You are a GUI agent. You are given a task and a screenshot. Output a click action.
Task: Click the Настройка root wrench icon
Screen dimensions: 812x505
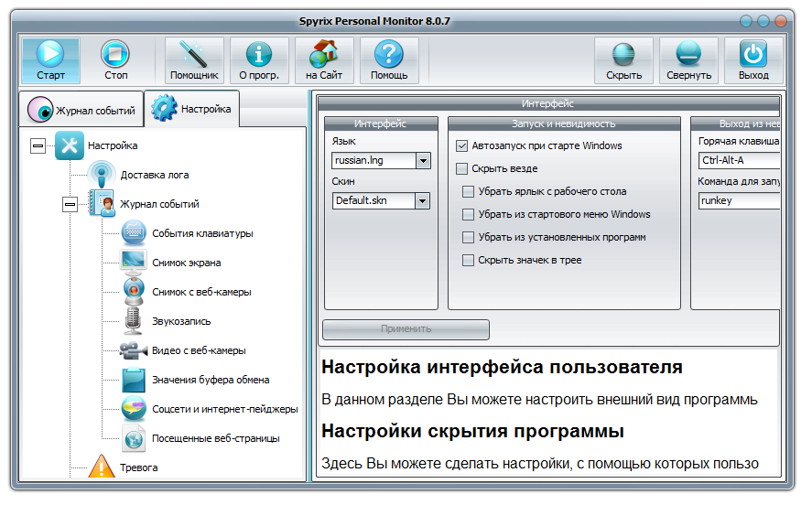click(x=70, y=145)
